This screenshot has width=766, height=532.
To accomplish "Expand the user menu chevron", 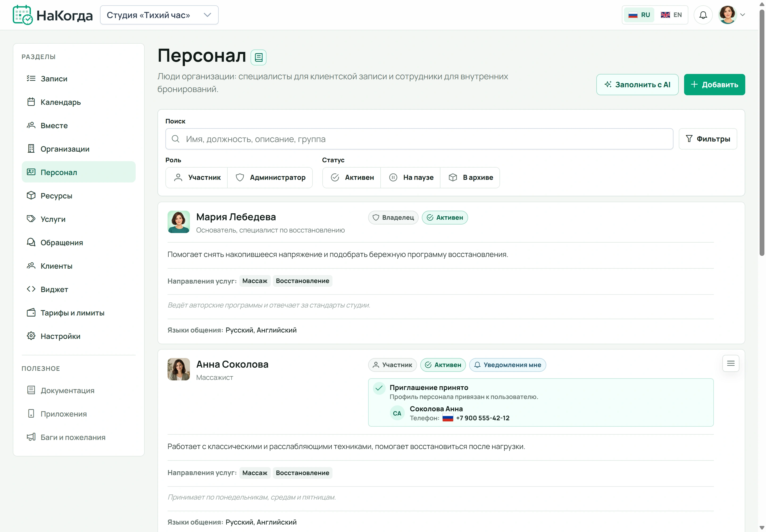I will click(743, 15).
